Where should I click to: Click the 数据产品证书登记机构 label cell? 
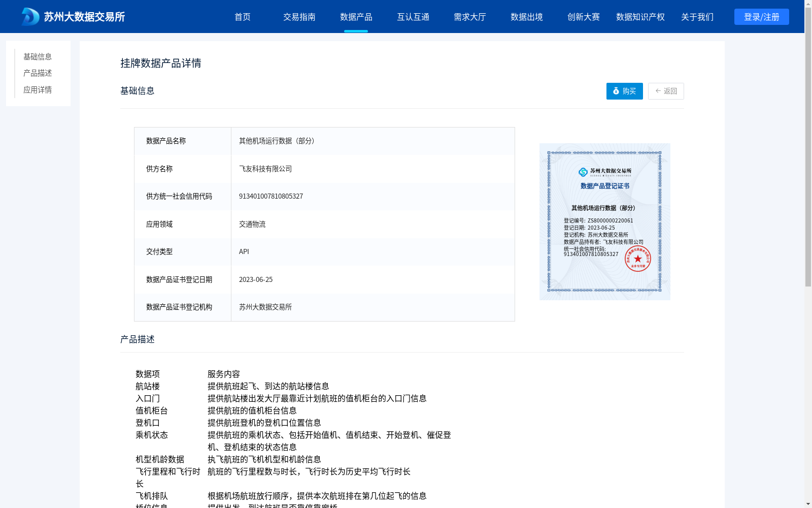point(183,307)
